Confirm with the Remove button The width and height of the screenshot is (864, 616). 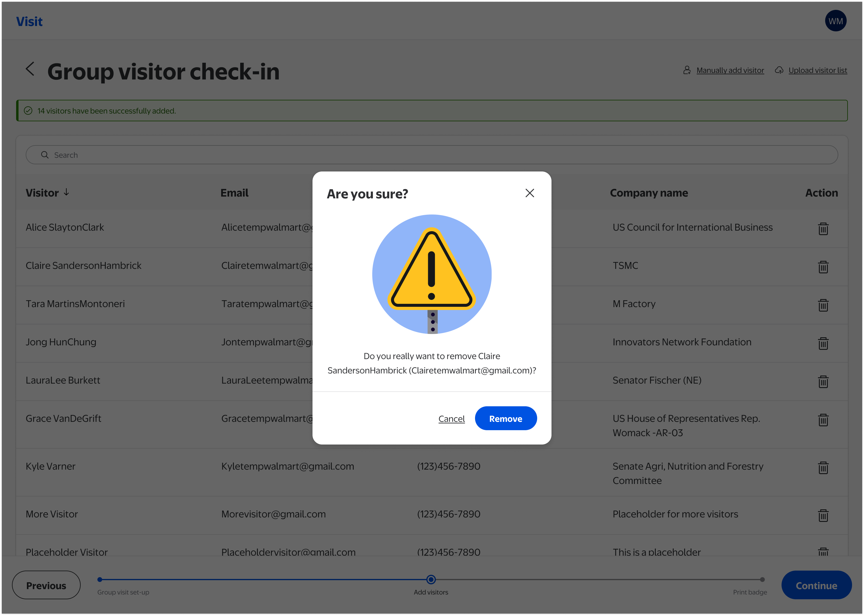coord(505,418)
